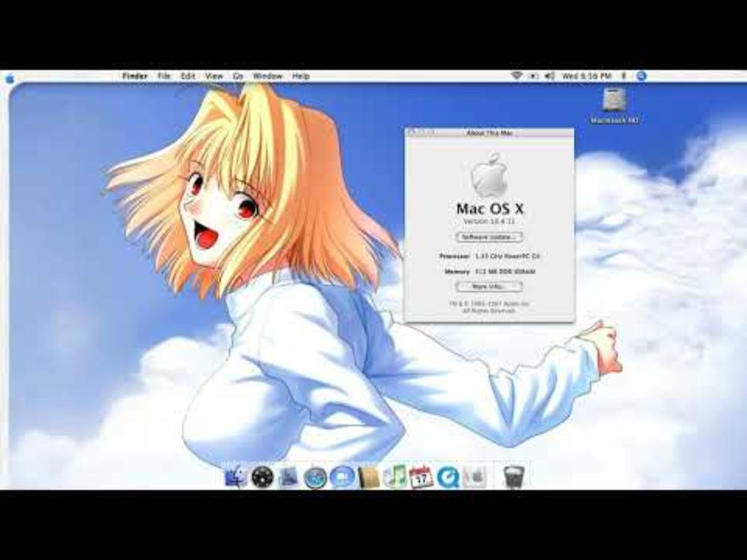747x560 pixels.
Task: Open the Help menu
Action: pos(300,76)
